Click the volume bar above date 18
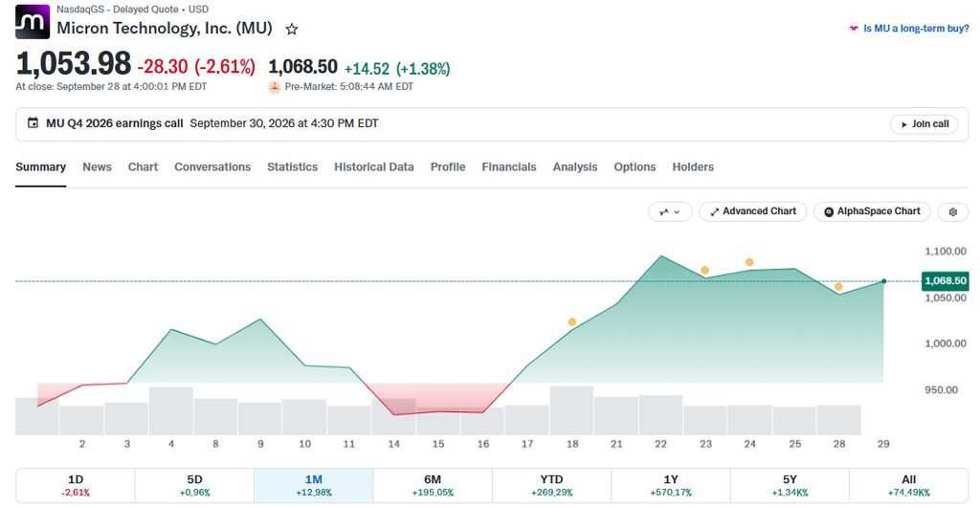The height and width of the screenshot is (507, 980). (572, 410)
